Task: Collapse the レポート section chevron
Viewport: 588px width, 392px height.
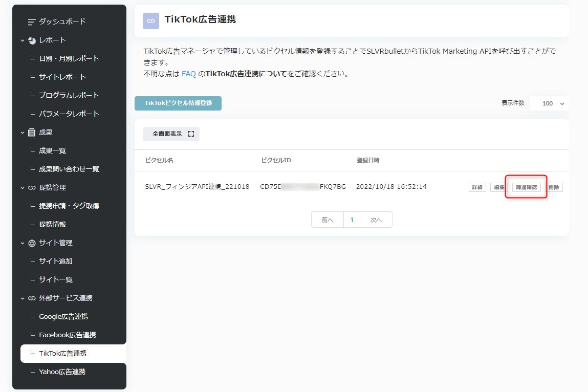Action: 23,40
